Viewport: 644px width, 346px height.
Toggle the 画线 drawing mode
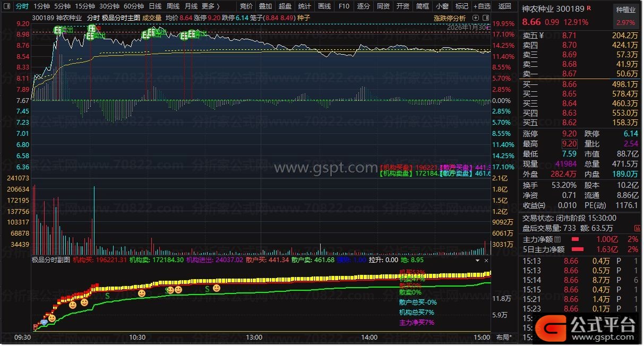324,6
